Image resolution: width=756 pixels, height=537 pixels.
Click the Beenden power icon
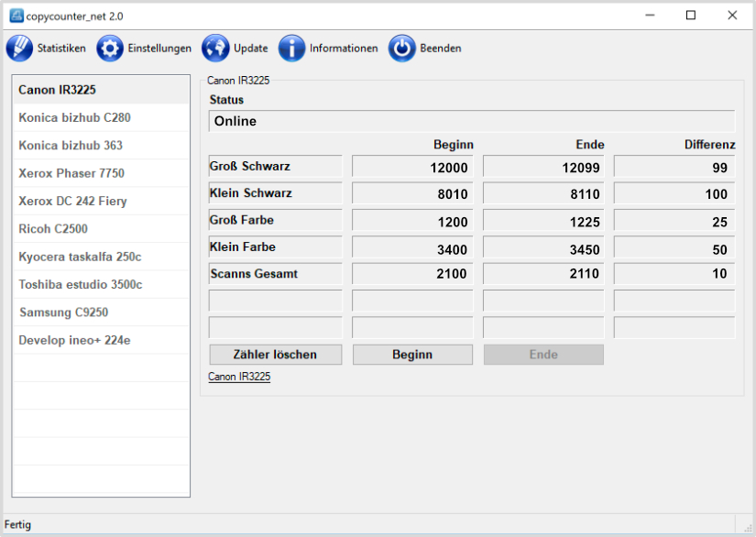tap(401, 49)
